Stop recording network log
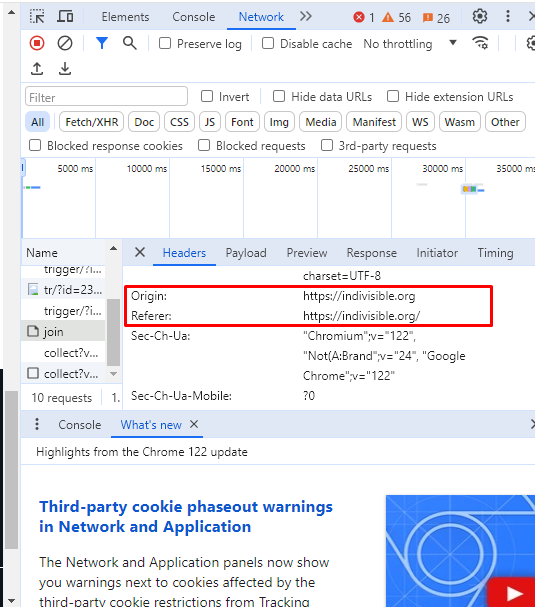This screenshot has width=535, height=607. point(37,43)
